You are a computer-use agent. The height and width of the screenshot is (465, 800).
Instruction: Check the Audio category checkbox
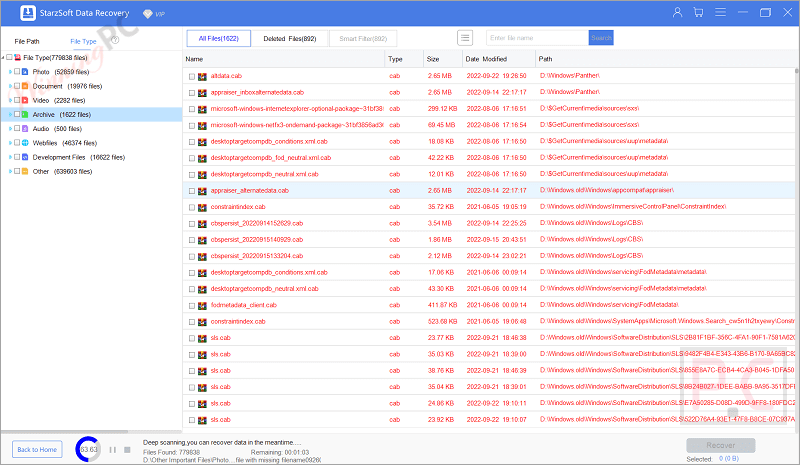17,128
